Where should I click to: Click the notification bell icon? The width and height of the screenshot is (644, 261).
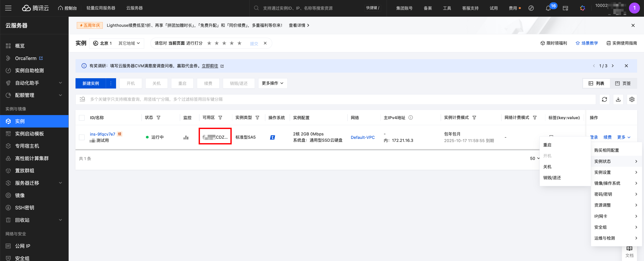coord(548,8)
